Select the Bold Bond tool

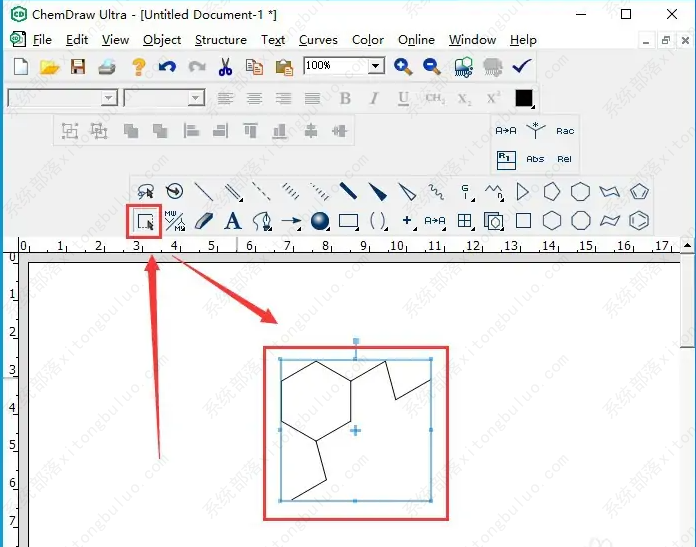348,192
